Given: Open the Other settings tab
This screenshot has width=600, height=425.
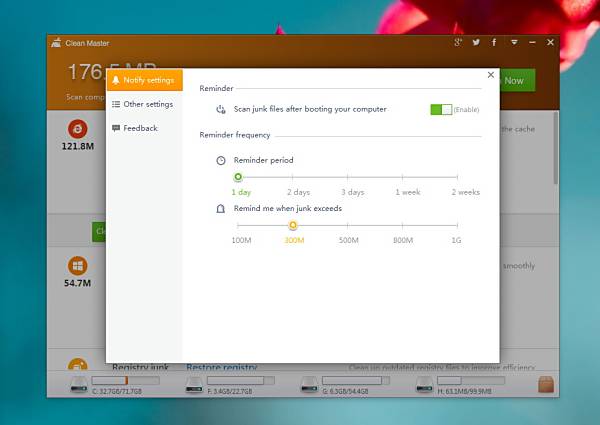Looking at the screenshot, I should (145, 104).
